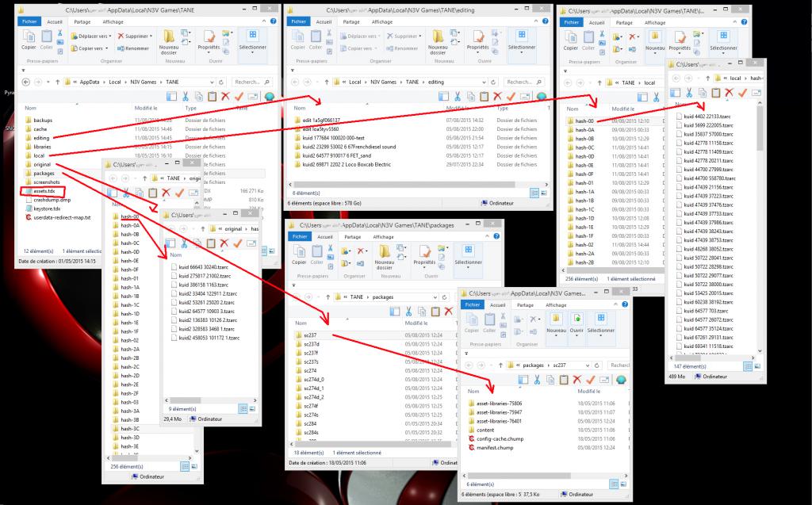Switch the kuid 66643 file window to large icons view
Image resolution: width=812 pixels, height=505 pixels.
(x=252, y=408)
